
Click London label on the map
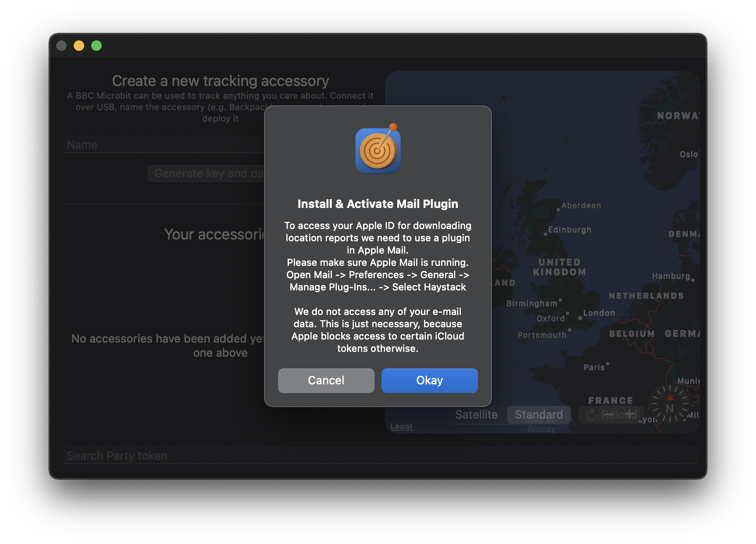point(599,313)
